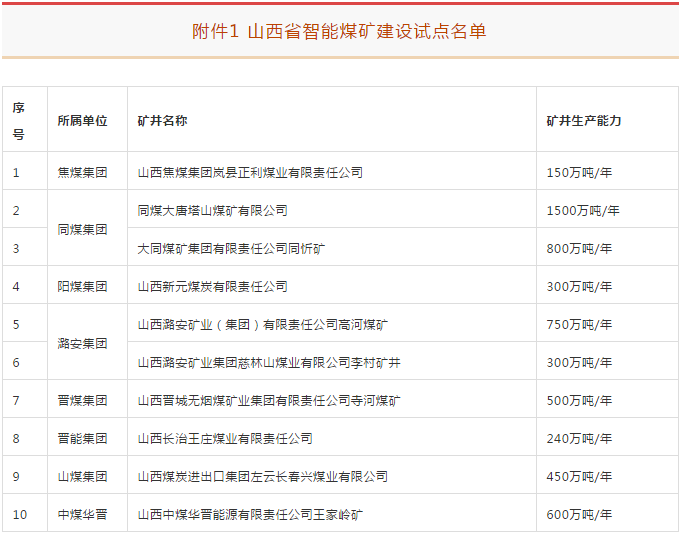This screenshot has height=536, width=684.
Task: Click the 150万吨/年 capacity value
Action: click(579, 173)
